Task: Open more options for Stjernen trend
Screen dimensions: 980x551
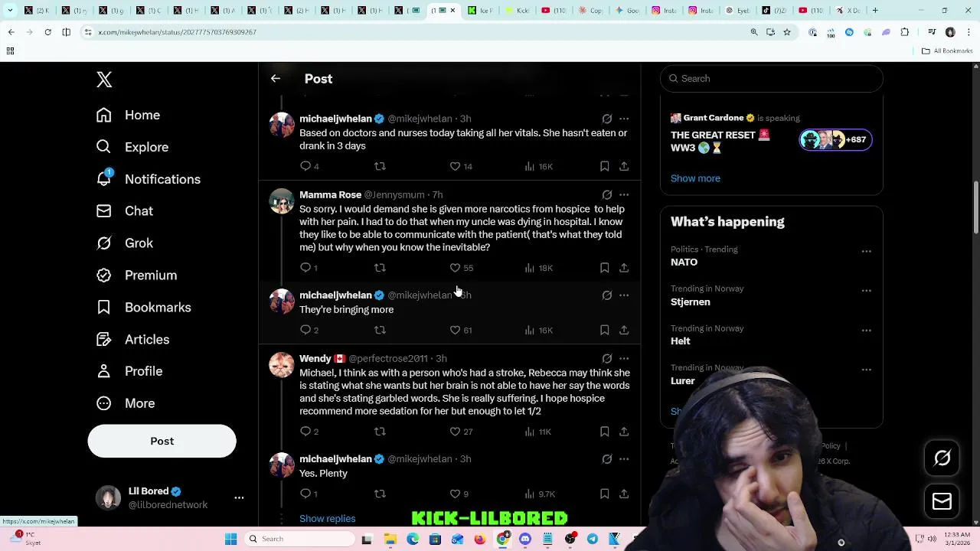Action: pyautogui.click(x=866, y=291)
